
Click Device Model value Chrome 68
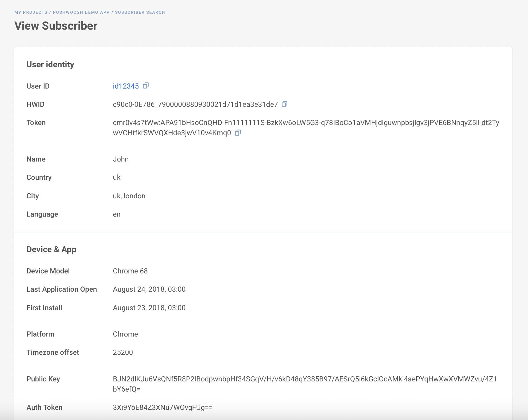tap(130, 271)
